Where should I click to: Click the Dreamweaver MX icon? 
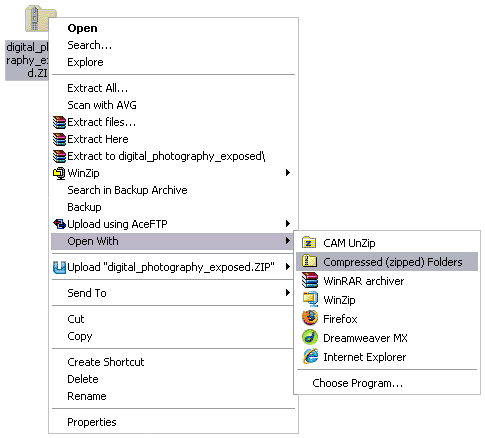point(310,337)
